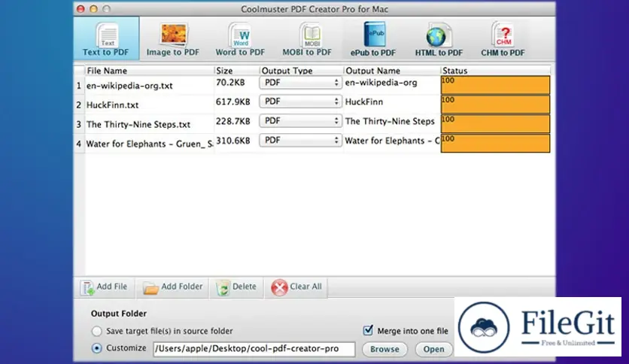Minimize the window with yellow button
629x364 pixels.
pyautogui.click(x=93, y=9)
